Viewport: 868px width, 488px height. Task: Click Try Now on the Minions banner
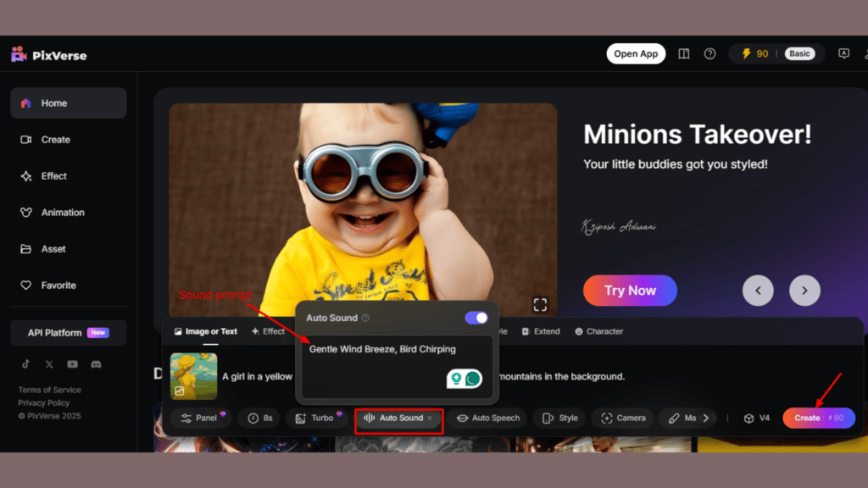click(630, 291)
